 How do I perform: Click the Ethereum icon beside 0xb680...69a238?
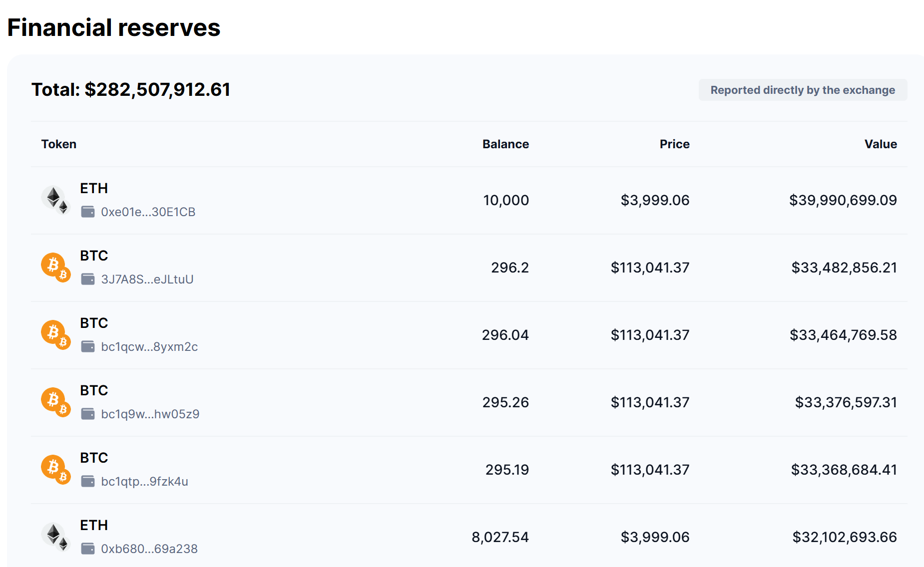[x=55, y=537]
